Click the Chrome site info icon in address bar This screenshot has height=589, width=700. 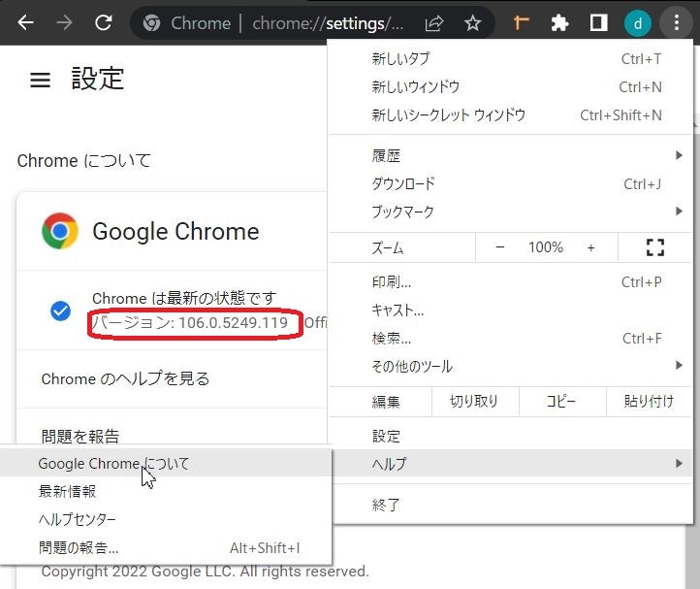[152, 23]
